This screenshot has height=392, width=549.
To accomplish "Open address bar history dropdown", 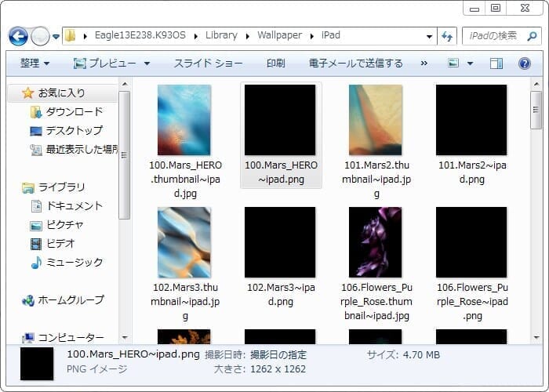I will [x=429, y=36].
